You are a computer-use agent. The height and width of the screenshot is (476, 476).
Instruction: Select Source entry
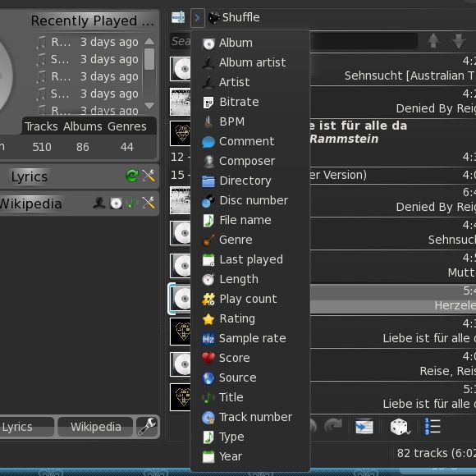pyautogui.click(x=250, y=378)
